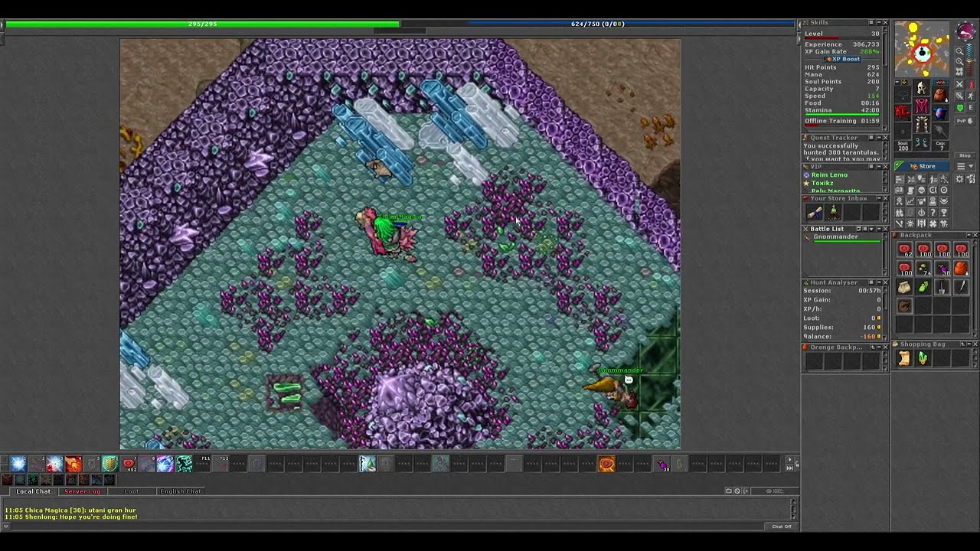Switch to Server Log tab

click(83, 491)
